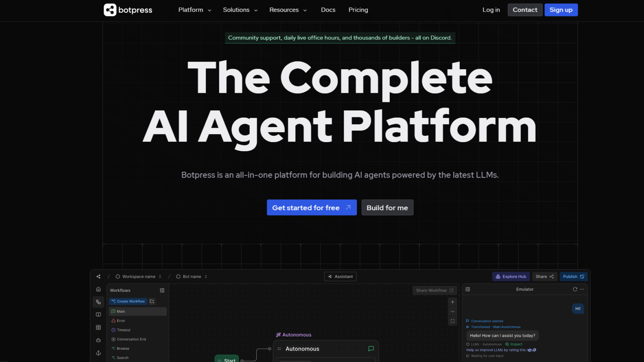Click the Conversation started log entry
The height and width of the screenshot is (362, 644).
click(x=484, y=321)
